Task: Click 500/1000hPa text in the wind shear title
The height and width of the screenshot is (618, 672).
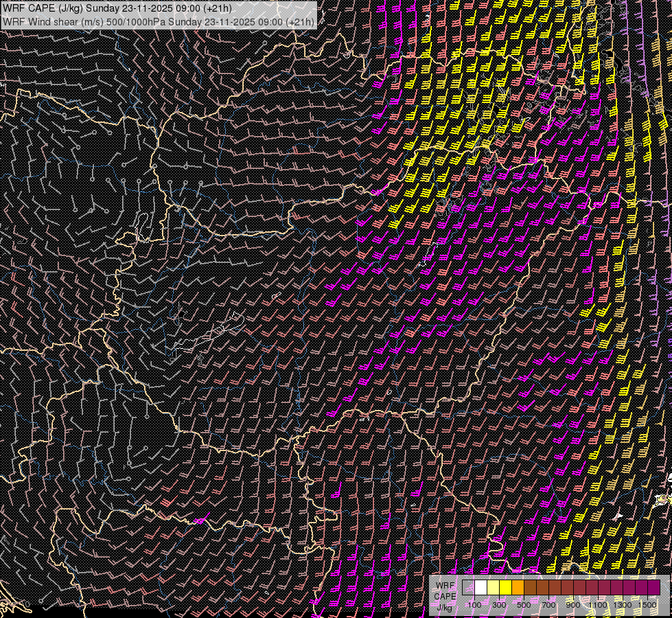Action: coord(137,21)
